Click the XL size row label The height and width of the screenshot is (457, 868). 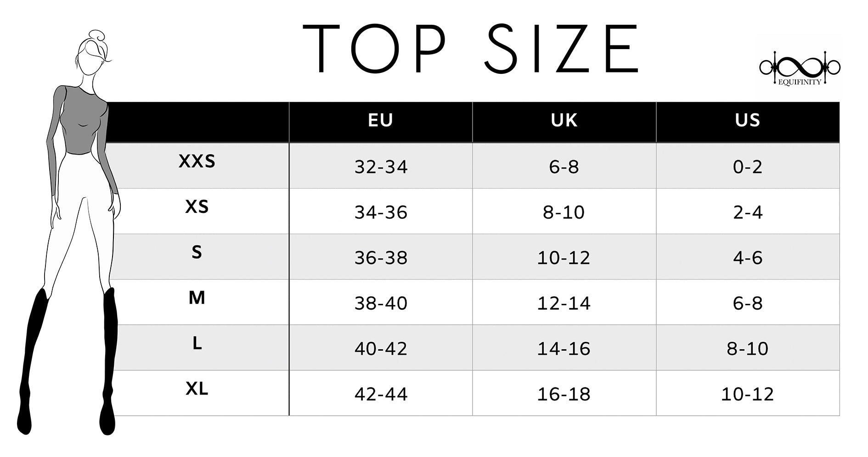(x=197, y=389)
